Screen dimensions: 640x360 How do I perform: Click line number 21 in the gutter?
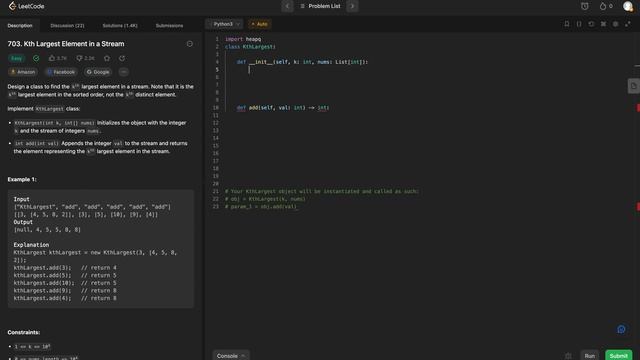tap(216, 191)
